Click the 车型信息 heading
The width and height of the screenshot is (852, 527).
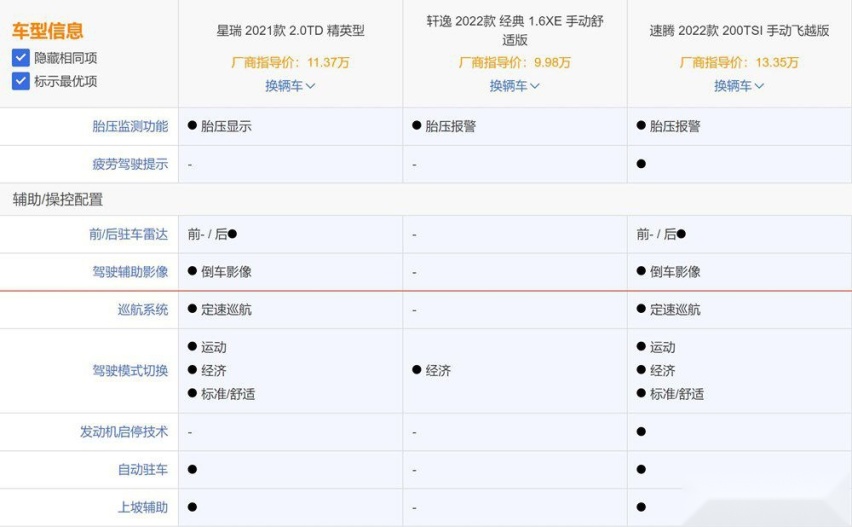[x=47, y=30]
